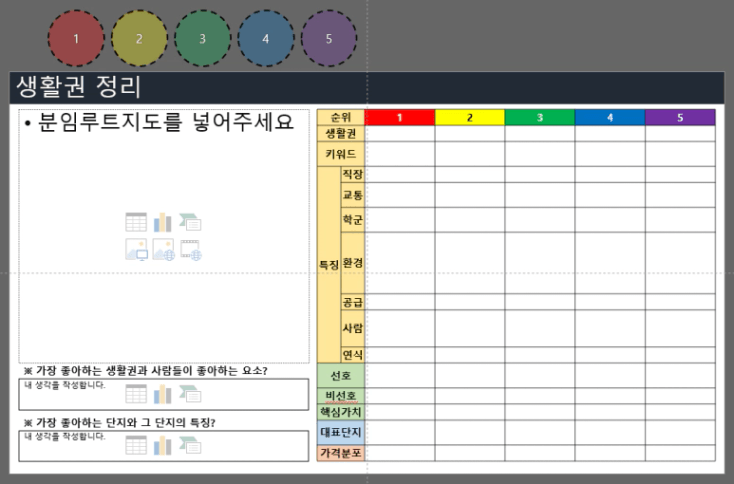Select the 특징 merged category cell
734x484 pixels.
pyautogui.click(x=328, y=265)
